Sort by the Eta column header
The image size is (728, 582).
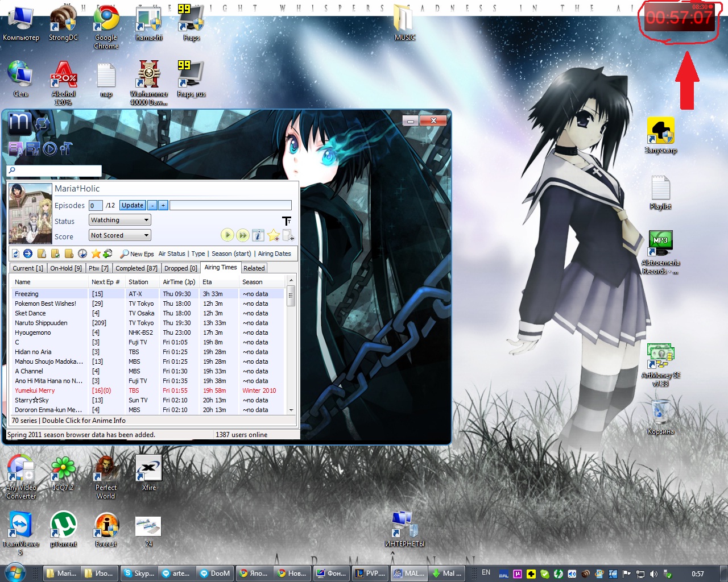tap(219, 282)
